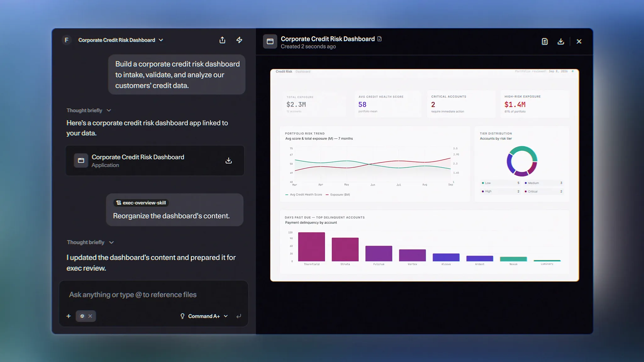Click the F avatar in chat header

click(x=66, y=40)
